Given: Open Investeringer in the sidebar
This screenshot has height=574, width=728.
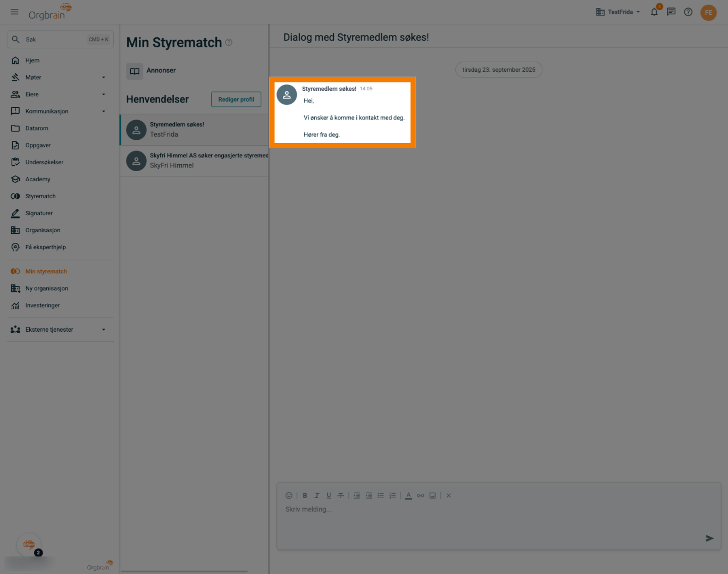Looking at the screenshot, I should click(60, 306).
